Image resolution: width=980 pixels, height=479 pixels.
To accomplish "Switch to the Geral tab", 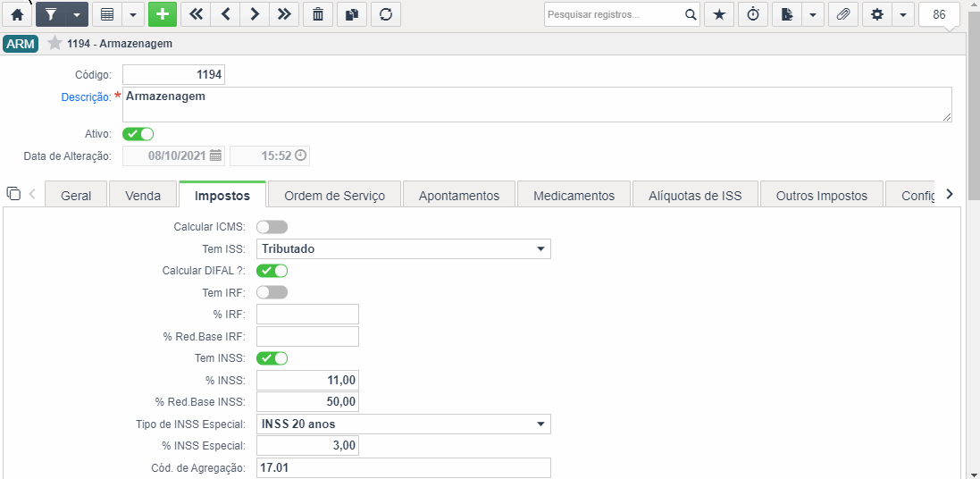I will point(76,195).
